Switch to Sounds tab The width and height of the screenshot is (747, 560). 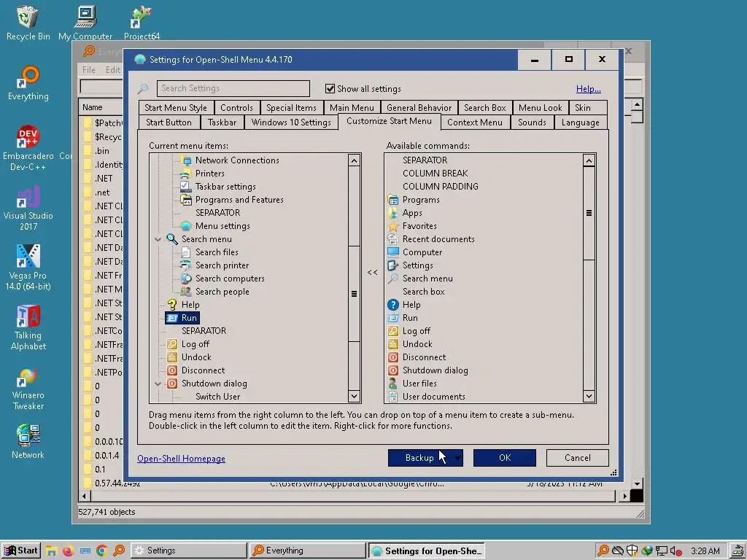tap(532, 122)
